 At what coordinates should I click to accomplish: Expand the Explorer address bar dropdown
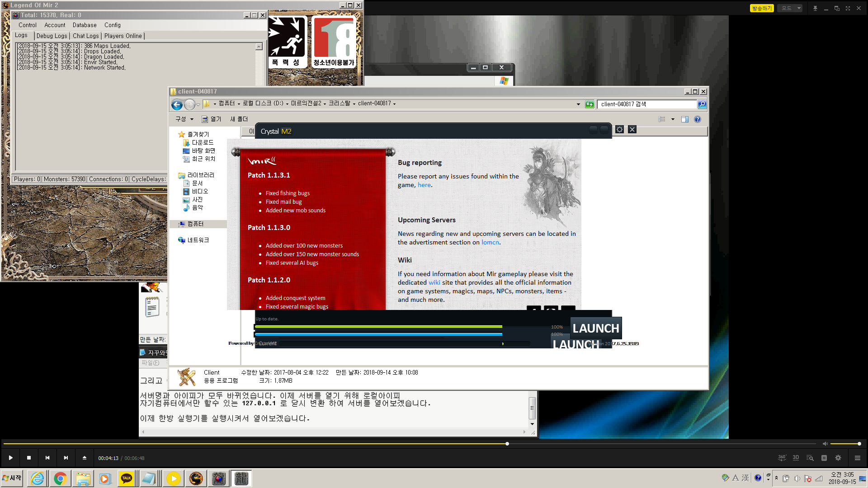point(578,104)
